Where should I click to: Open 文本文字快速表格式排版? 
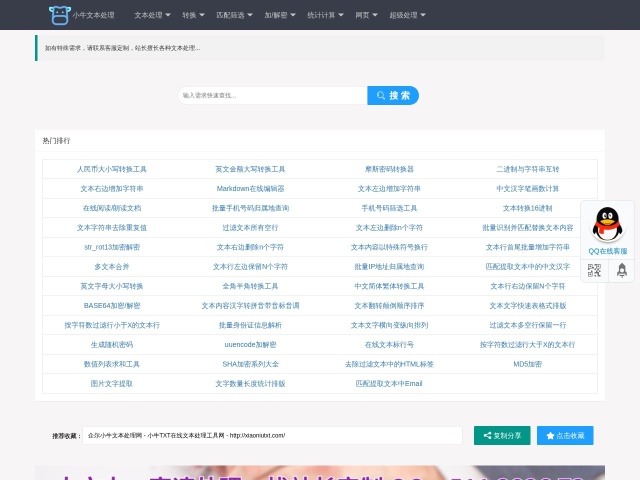click(527, 306)
